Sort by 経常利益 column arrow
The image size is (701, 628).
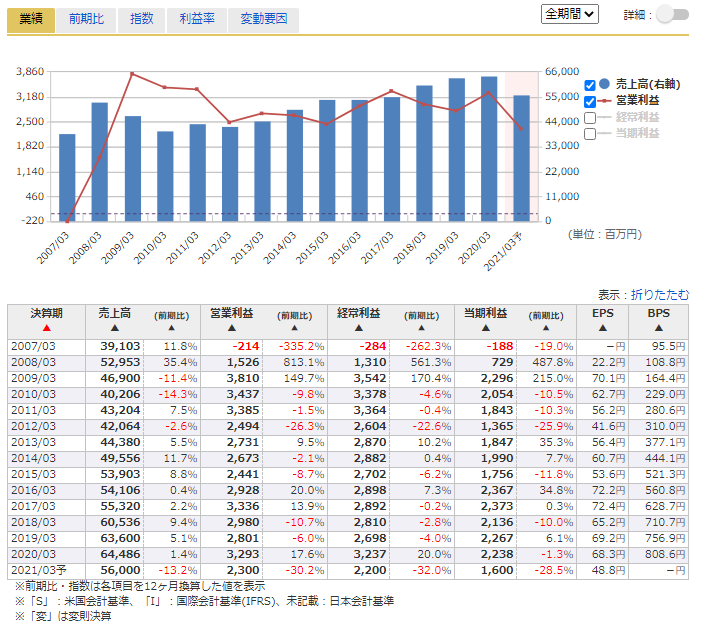pyautogui.click(x=357, y=327)
